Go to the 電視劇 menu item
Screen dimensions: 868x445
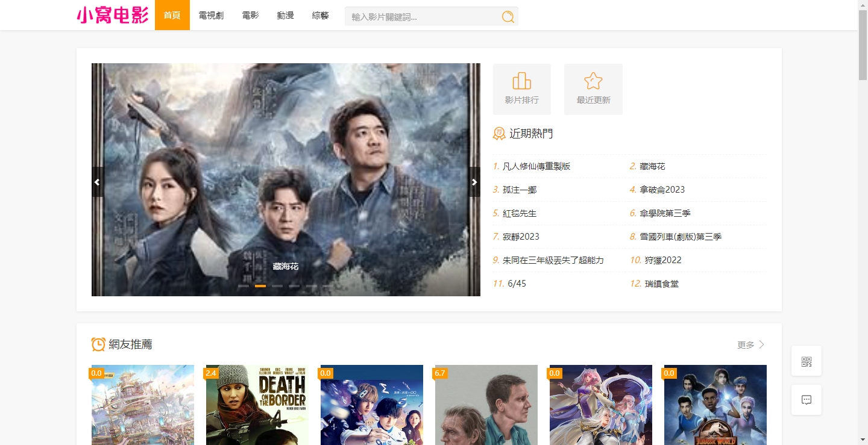pos(211,15)
